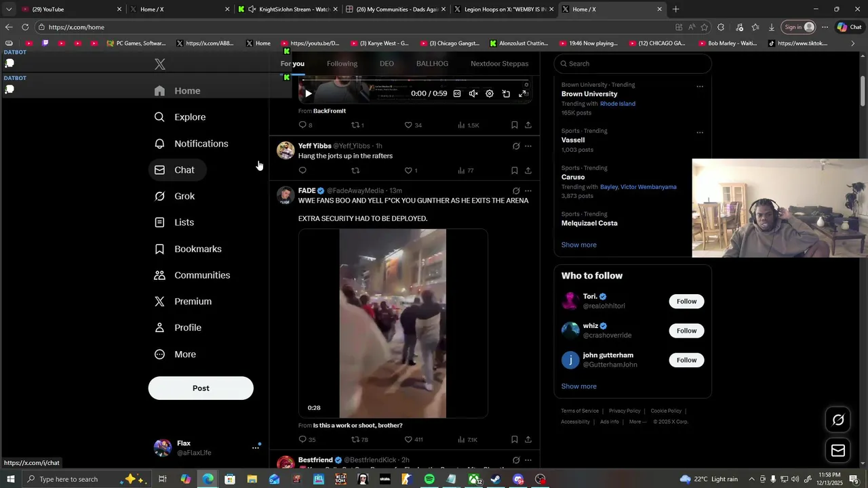This screenshot has width=868, height=488.
Task: Open Grok in the X sidebar
Action: [x=174, y=197]
